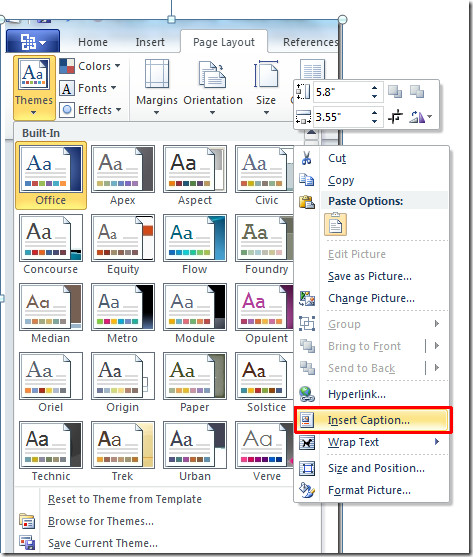Expand the Wrap Text submenu arrow
This screenshot has width=473, height=557.
tap(437, 442)
